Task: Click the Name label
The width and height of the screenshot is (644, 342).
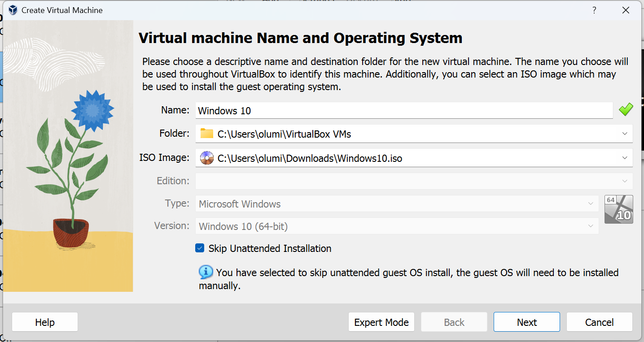Action: [x=175, y=110]
